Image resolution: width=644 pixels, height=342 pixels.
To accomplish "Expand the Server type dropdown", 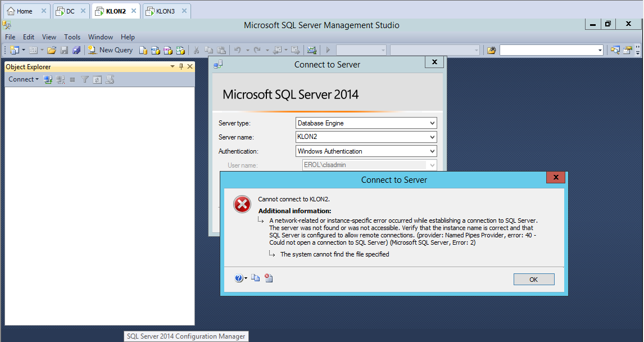I will tap(432, 123).
